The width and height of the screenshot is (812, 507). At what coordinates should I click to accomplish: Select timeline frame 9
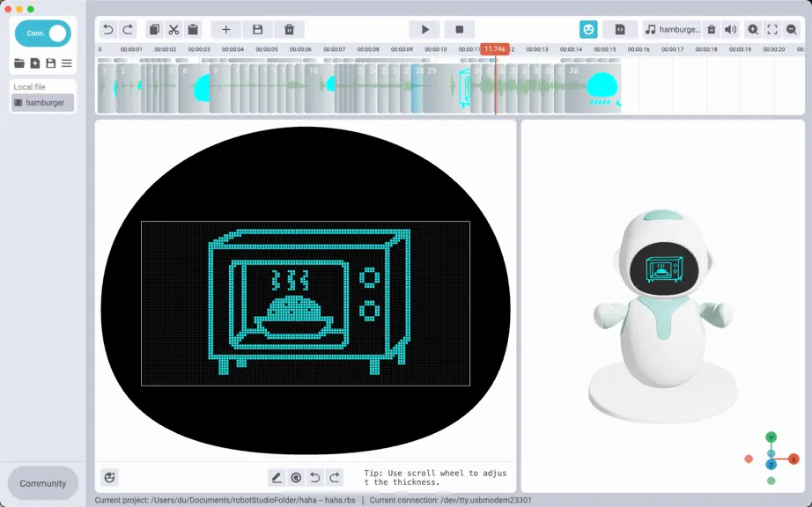click(x=219, y=89)
